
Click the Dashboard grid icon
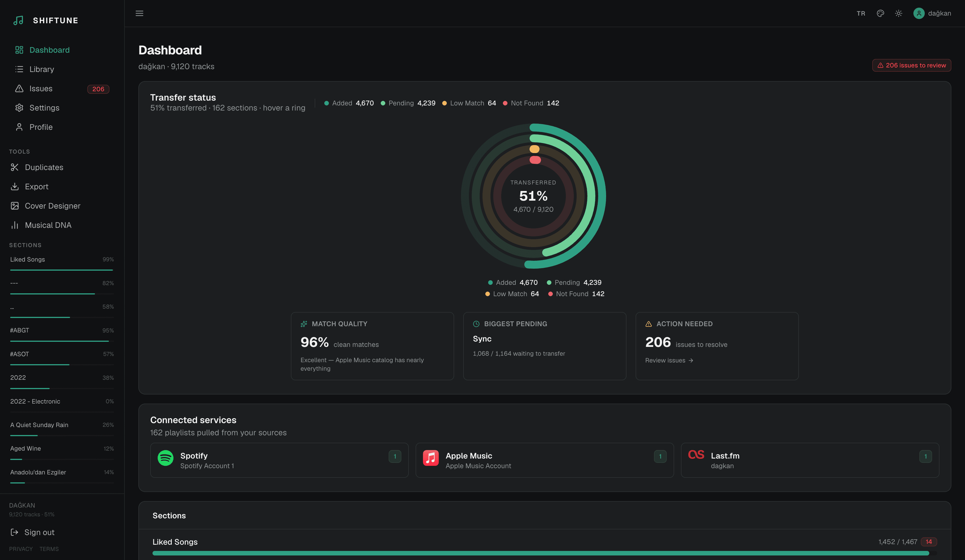[x=19, y=50]
